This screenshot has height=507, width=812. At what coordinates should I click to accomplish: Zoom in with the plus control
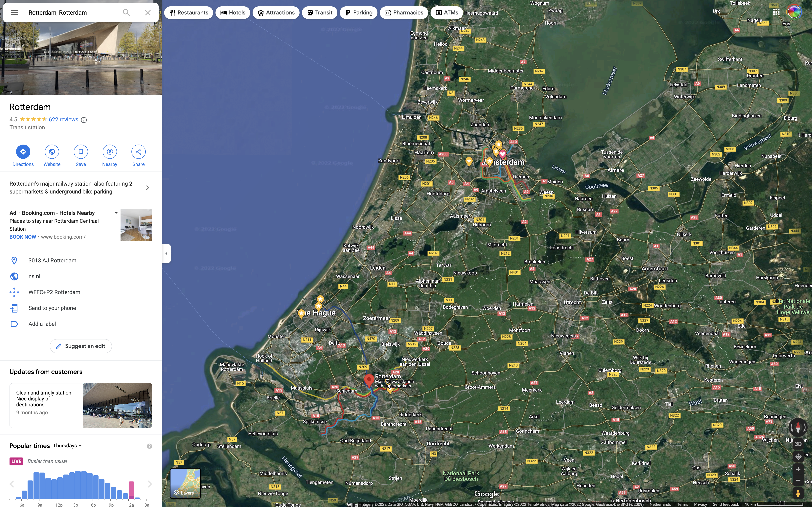click(798, 469)
